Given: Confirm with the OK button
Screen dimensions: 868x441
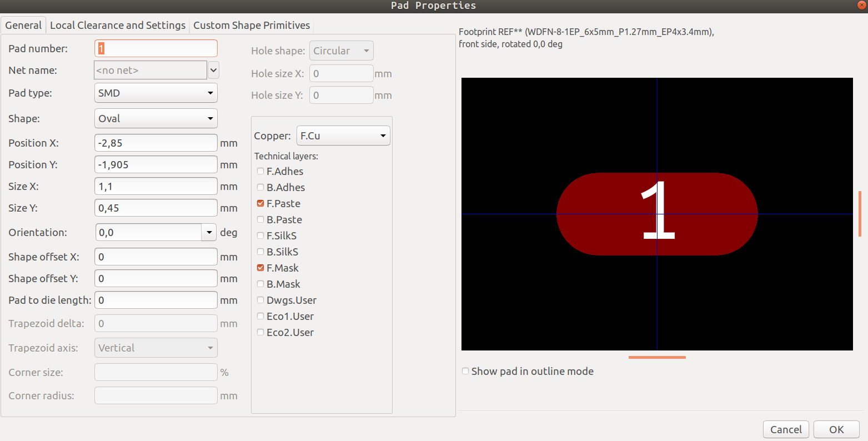Looking at the screenshot, I should [836, 429].
